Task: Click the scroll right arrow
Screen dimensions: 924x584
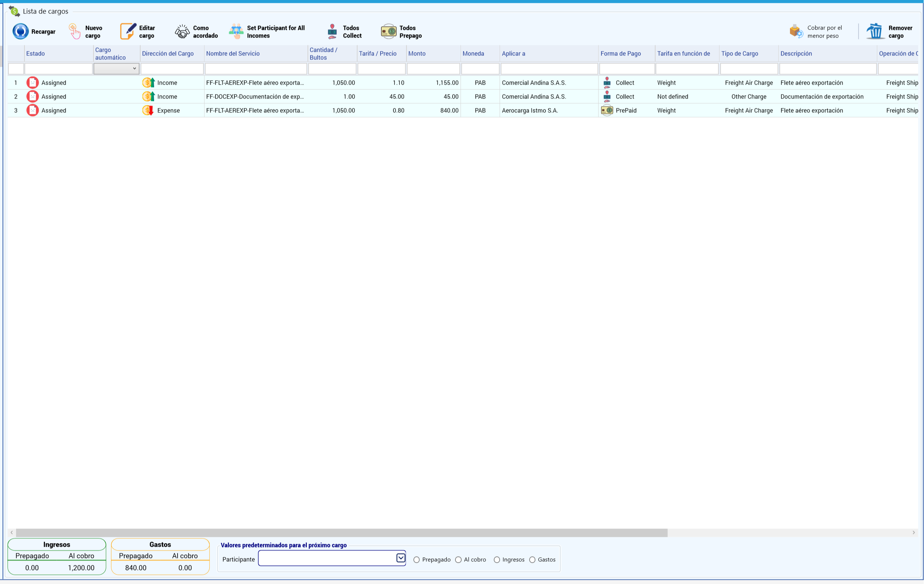Action: tap(914, 532)
